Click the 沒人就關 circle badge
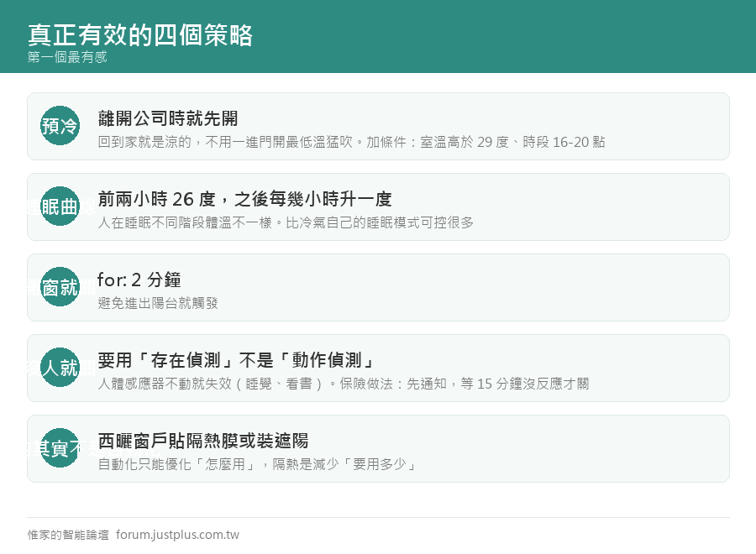The height and width of the screenshot is (554, 756). click(60, 367)
